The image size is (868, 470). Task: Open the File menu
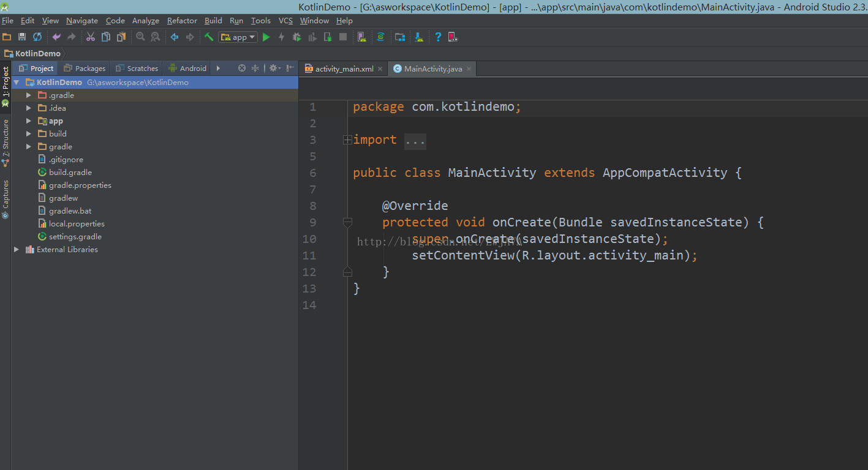7,21
